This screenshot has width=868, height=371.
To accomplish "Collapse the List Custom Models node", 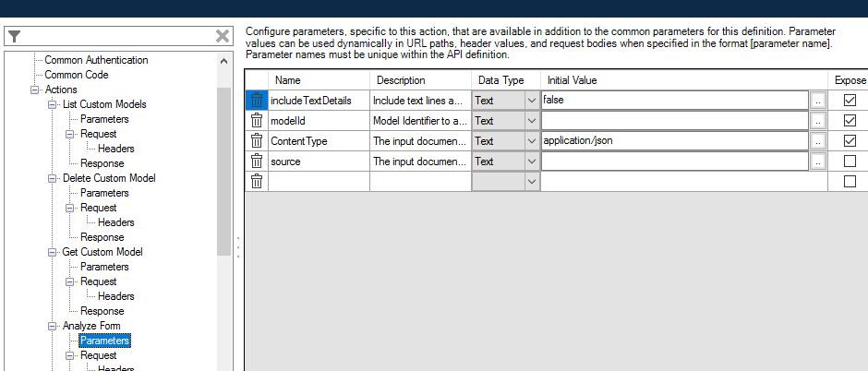I will tap(53, 104).
